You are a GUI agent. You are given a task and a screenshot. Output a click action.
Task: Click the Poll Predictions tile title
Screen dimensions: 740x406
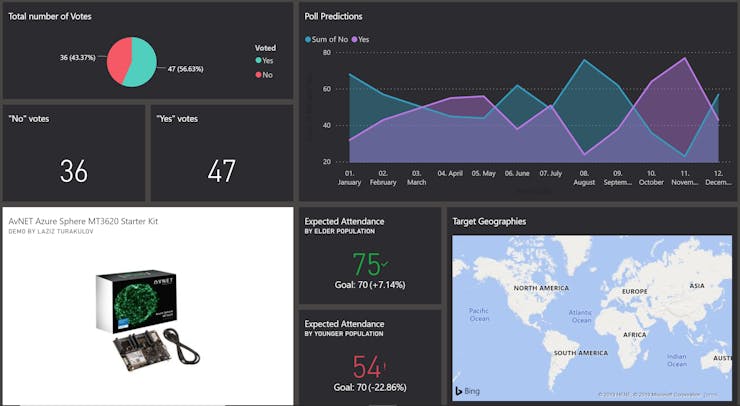click(333, 16)
